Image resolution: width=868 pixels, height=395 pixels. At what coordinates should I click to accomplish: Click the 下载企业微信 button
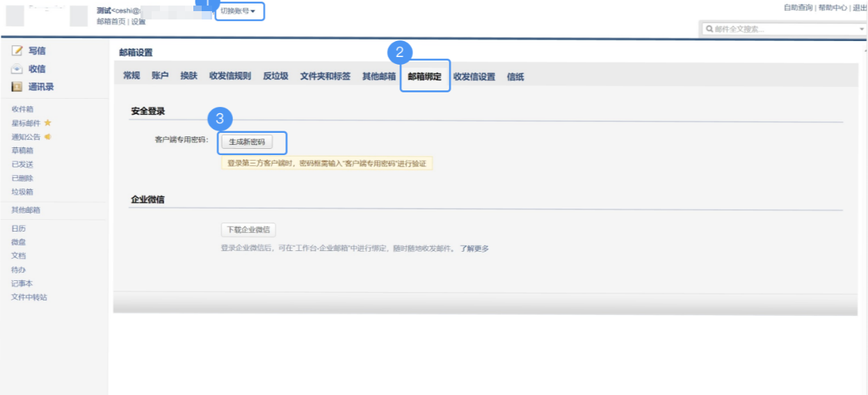pyautogui.click(x=249, y=230)
